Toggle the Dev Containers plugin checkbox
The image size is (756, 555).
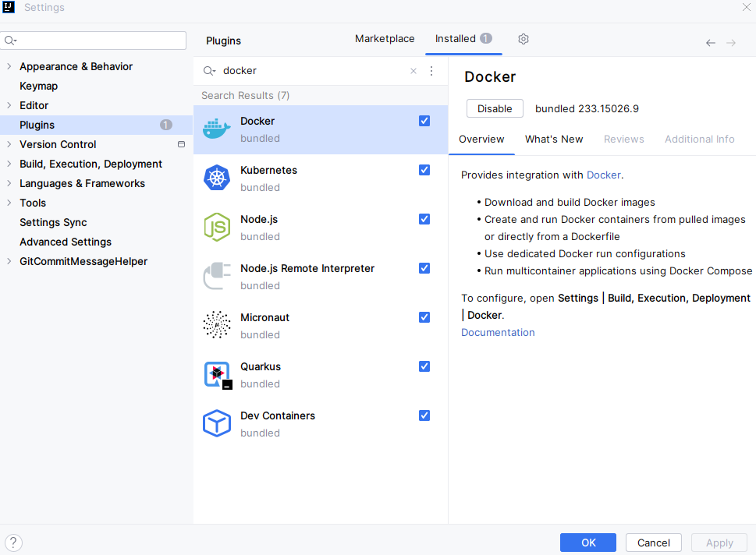(x=424, y=415)
